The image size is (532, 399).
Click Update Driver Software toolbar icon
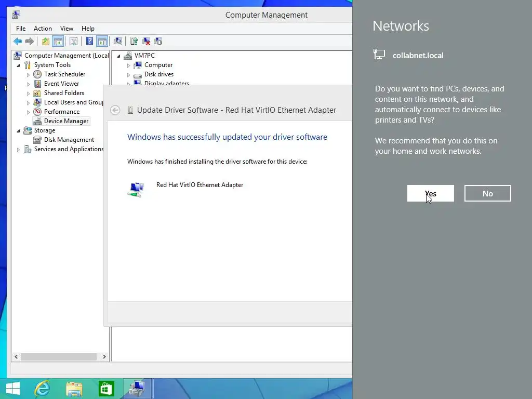[134, 42]
